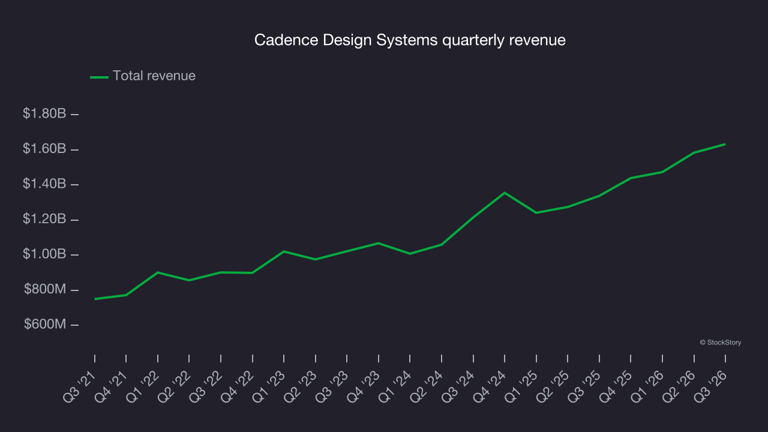Select the $1.60B y-axis label

[x=44, y=148]
